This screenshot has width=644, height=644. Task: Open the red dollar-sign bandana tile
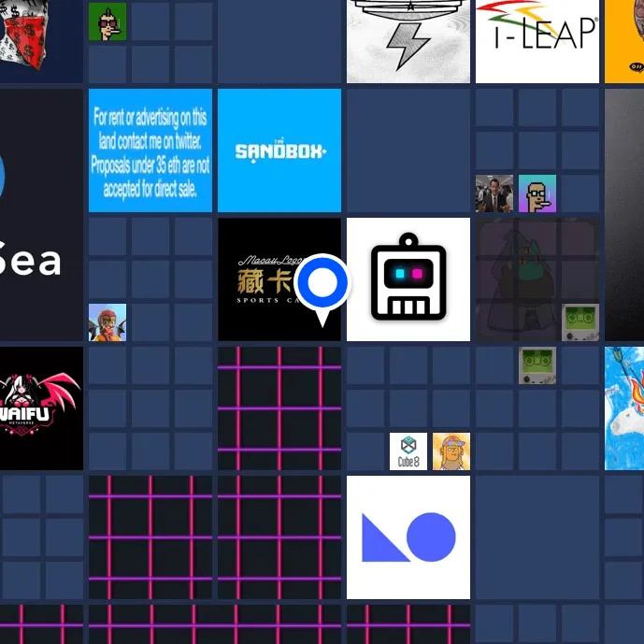point(41,41)
